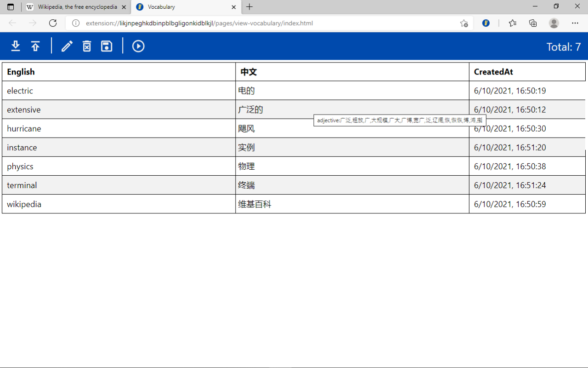Open Settings and more ellipsis menu

tap(575, 23)
